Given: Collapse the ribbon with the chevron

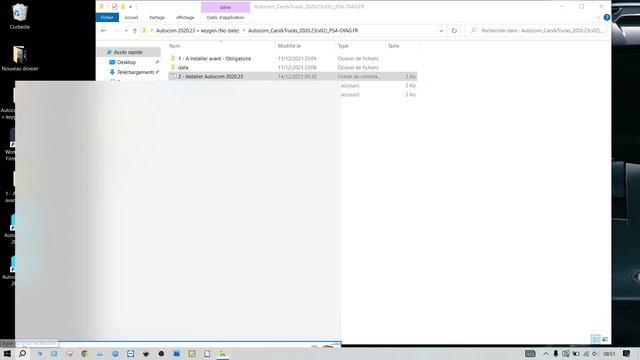Looking at the screenshot, I should pyautogui.click(x=598, y=18).
